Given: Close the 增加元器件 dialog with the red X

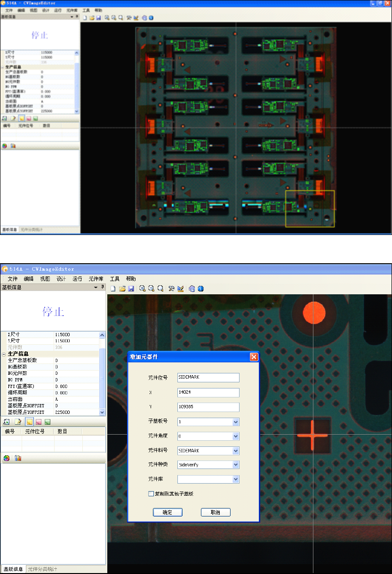Looking at the screenshot, I should pyautogui.click(x=254, y=357).
